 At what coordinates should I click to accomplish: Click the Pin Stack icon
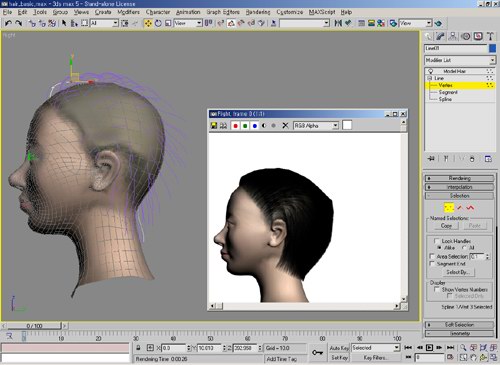[x=431, y=159]
